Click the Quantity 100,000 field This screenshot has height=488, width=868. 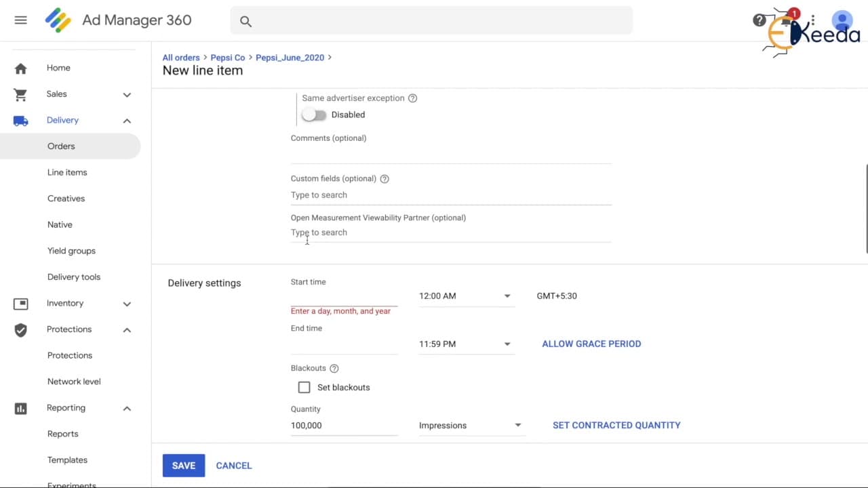click(344, 426)
